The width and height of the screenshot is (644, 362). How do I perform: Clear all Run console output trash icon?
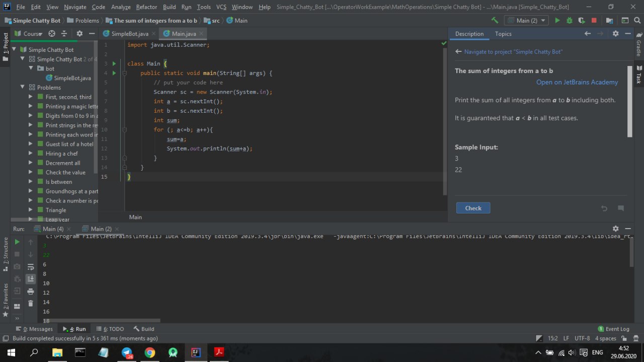[31, 303]
